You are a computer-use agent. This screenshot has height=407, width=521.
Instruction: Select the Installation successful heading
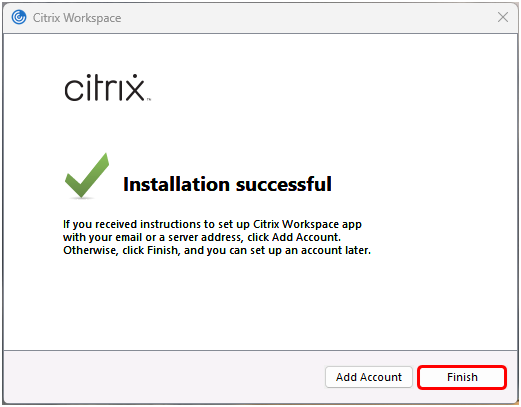click(227, 184)
